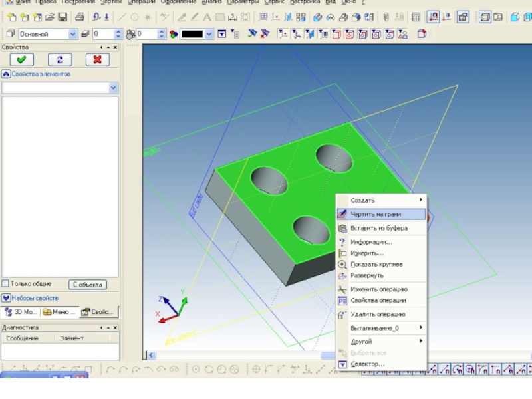This screenshot has width=532, height=399.
Task: Toggle the Только общие checkbox
Action: [6, 284]
